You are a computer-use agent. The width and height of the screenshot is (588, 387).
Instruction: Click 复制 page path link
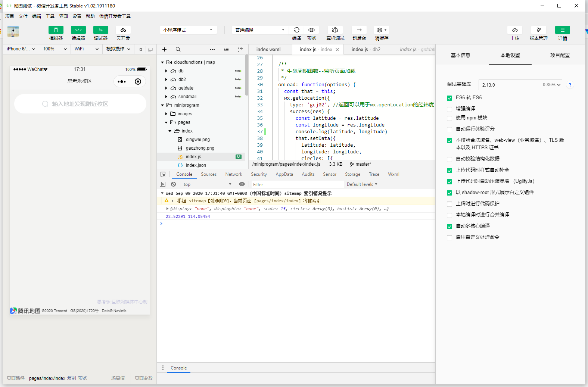coord(71,378)
